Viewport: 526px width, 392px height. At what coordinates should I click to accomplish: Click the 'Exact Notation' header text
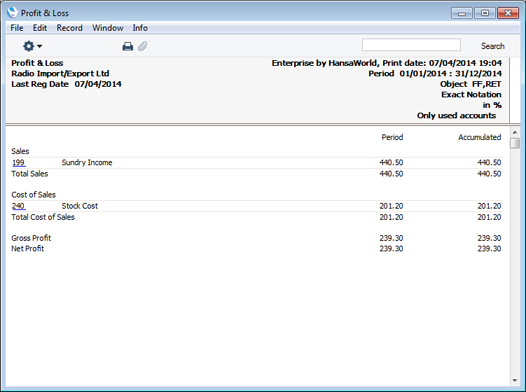[x=471, y=95]
